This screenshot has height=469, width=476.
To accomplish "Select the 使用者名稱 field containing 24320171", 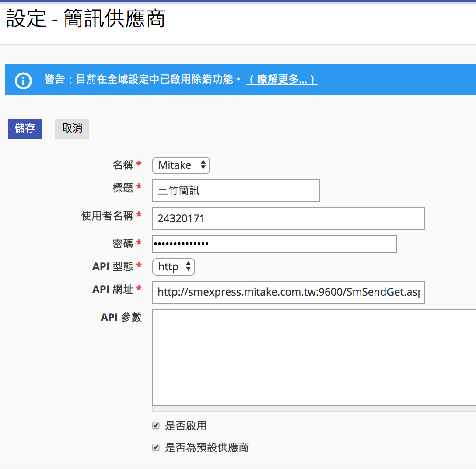I will point(288,218).
